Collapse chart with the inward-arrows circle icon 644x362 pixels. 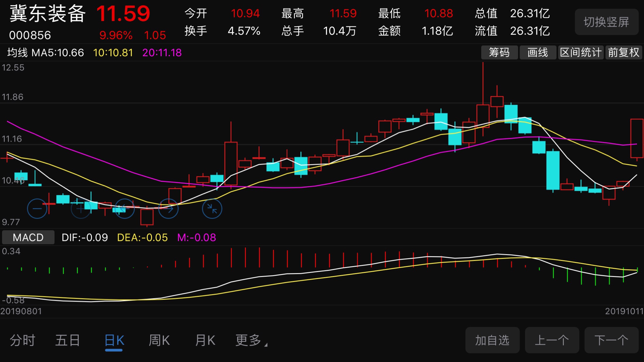[x=212, y=208]
